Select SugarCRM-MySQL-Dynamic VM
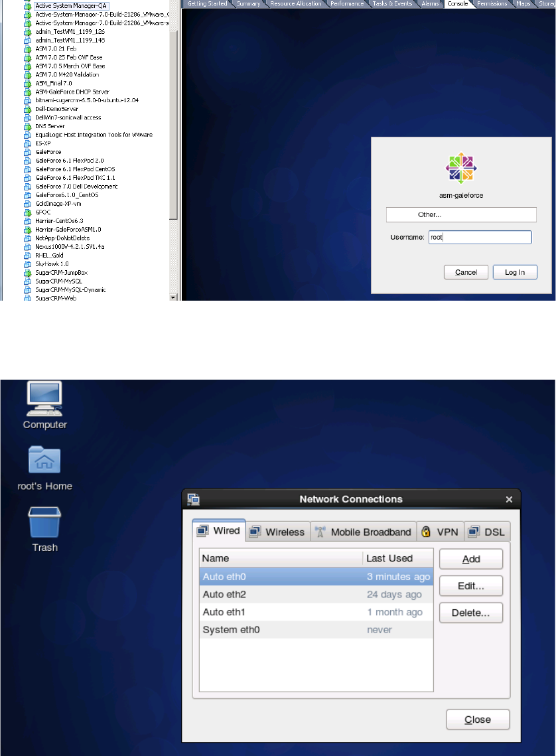 (70, 290)
